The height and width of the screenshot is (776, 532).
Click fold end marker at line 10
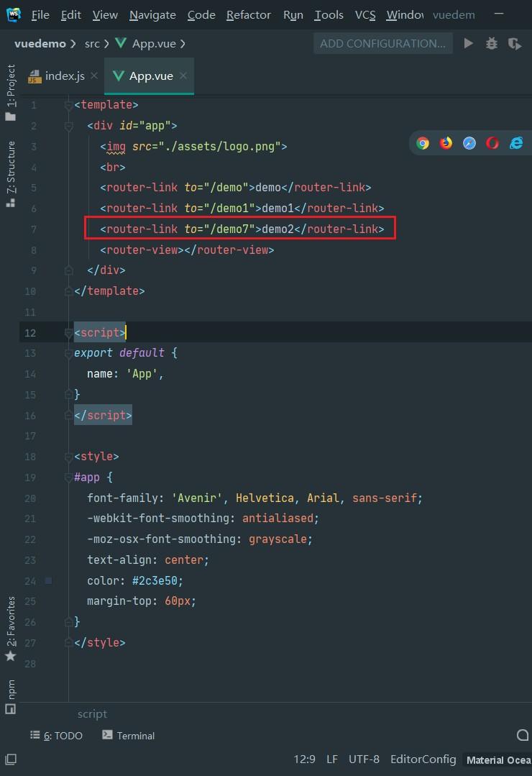69,291
